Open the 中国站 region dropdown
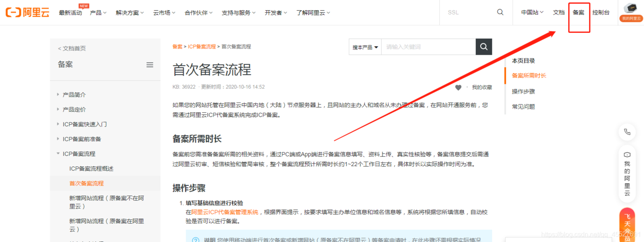 [532, 12]
